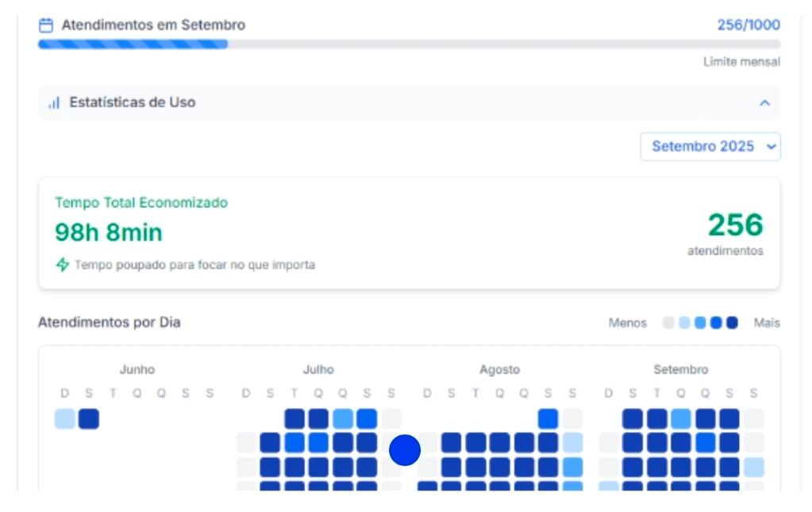Viewport: 812px width, 512px height.
Task: Select the darkest blue legend swatch near Mais
Action: coord(732,323)
